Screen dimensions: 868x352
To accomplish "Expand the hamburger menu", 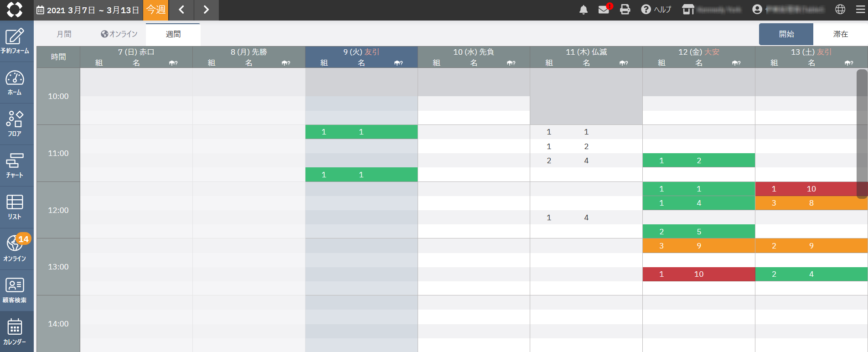I will point(860,10).
